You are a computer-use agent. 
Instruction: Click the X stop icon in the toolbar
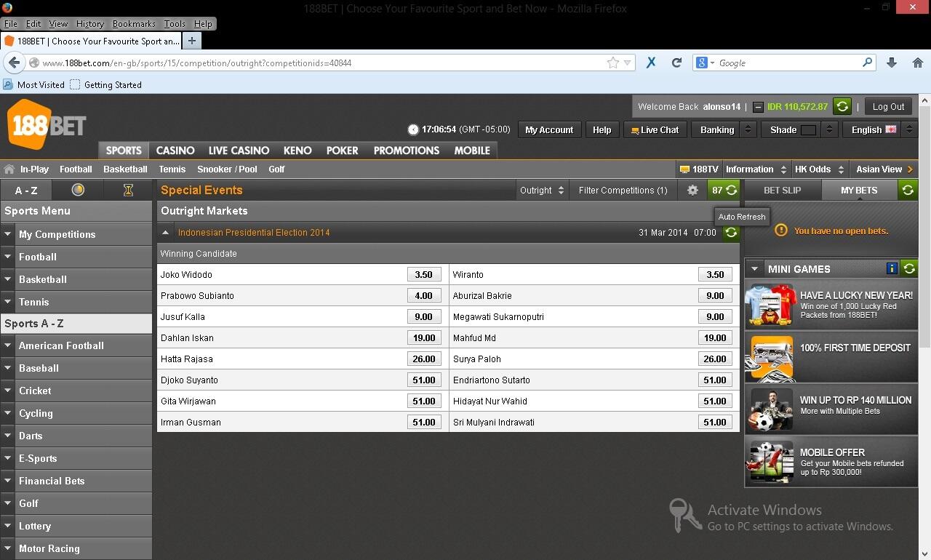tap(651, 63)
